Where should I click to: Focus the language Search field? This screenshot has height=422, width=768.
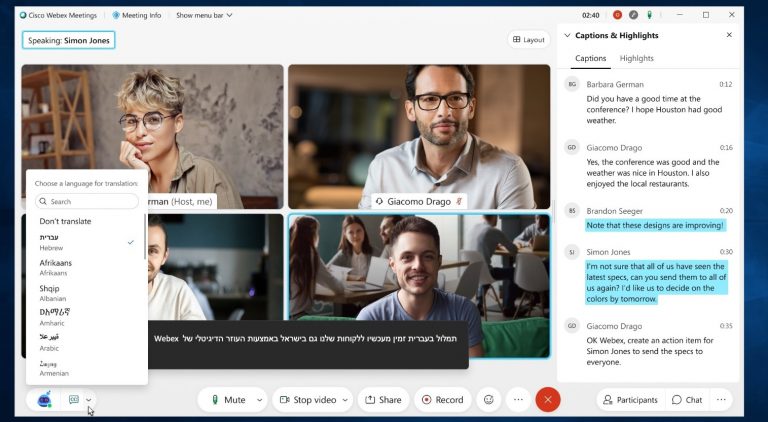coord(87,201)
